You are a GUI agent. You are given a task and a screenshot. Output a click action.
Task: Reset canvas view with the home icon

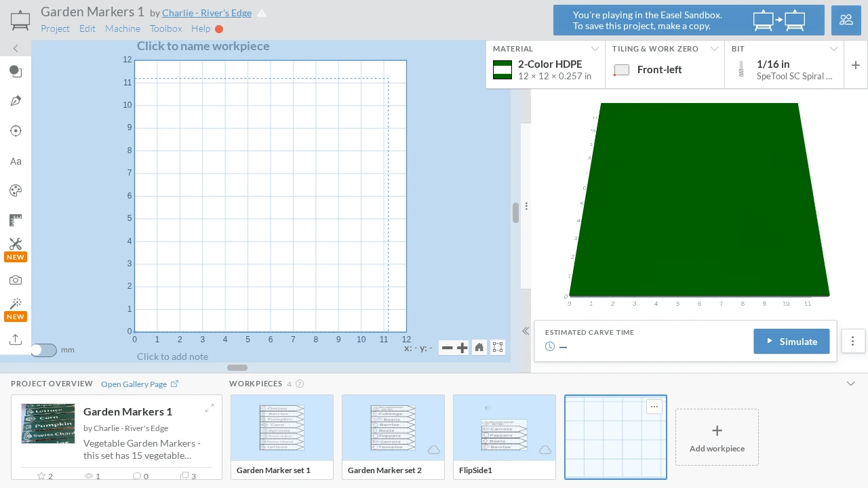[479, 348]
